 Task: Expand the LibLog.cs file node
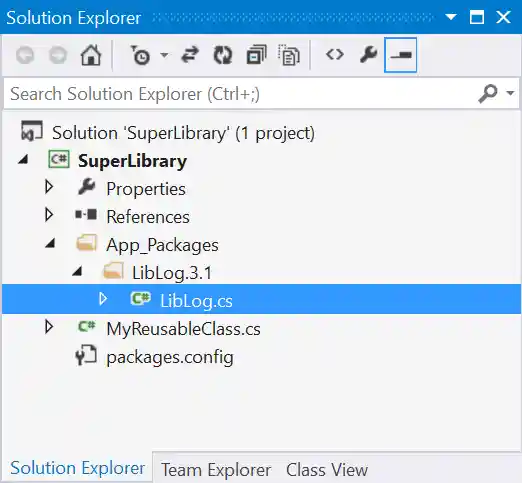pos(103,299)
